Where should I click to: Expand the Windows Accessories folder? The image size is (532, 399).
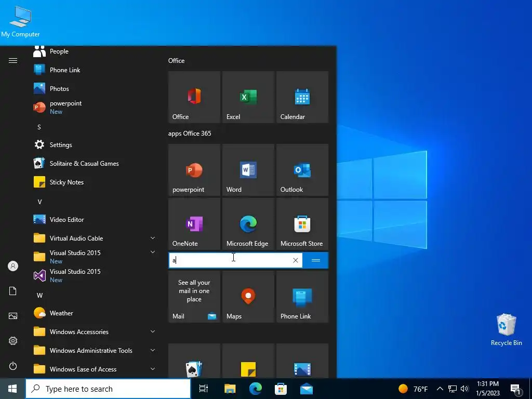[95, 331]
